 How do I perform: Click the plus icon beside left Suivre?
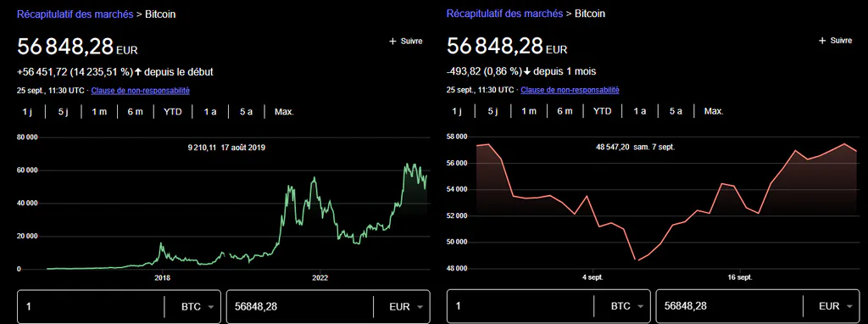click(x=392, y=41)
